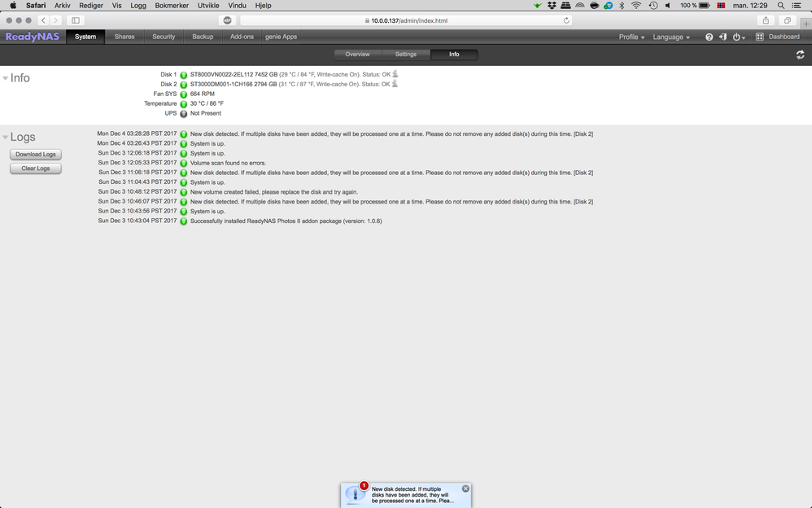This screenshot has width=812, height=508.
Task: Click the refresh icon in the subtab bar
Action: [x=800, y=55]
